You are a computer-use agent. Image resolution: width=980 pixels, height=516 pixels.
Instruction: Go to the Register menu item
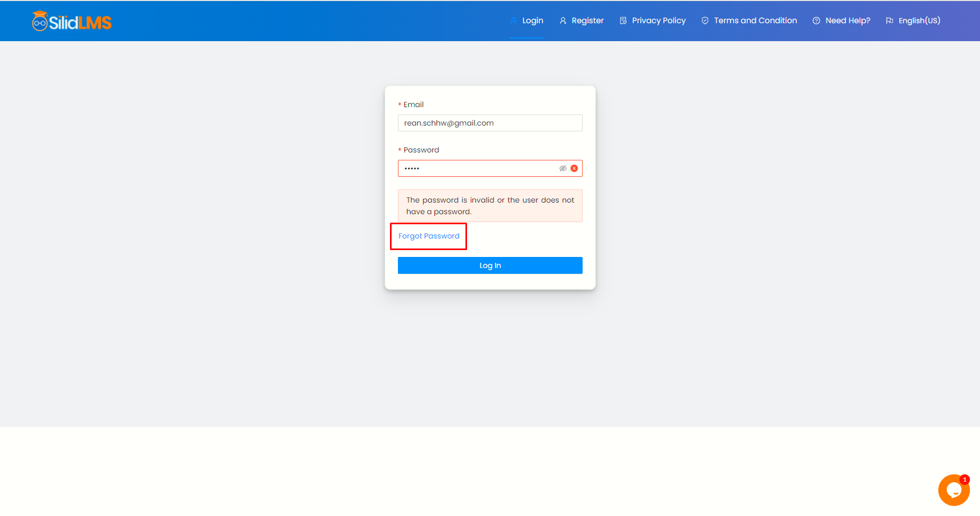pyautogui.click(x=587, y=21)
